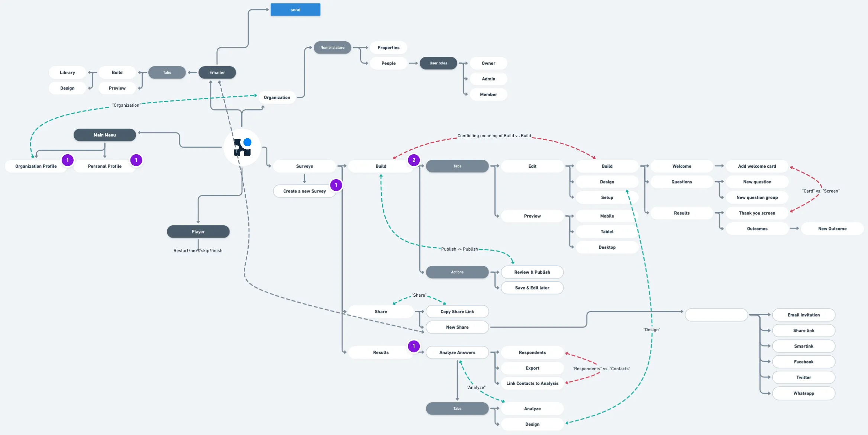Select the Facebook share node
The image size is (868, 435).
pos(804,362)
